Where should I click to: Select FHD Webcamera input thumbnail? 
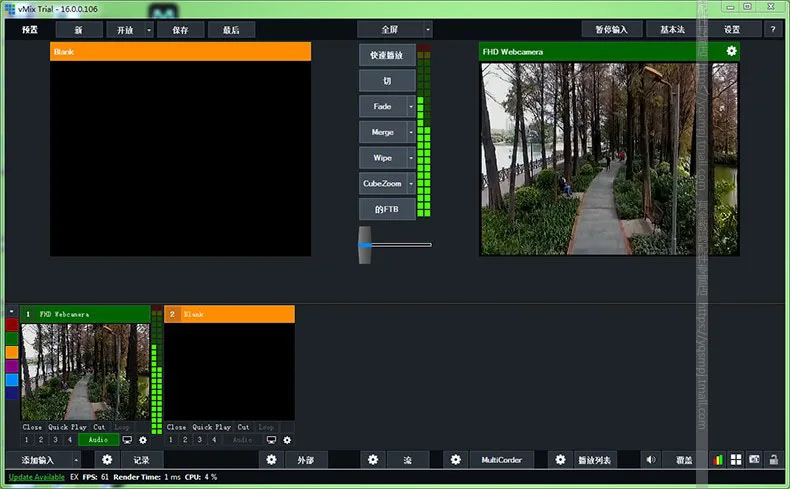click(85, 372)
